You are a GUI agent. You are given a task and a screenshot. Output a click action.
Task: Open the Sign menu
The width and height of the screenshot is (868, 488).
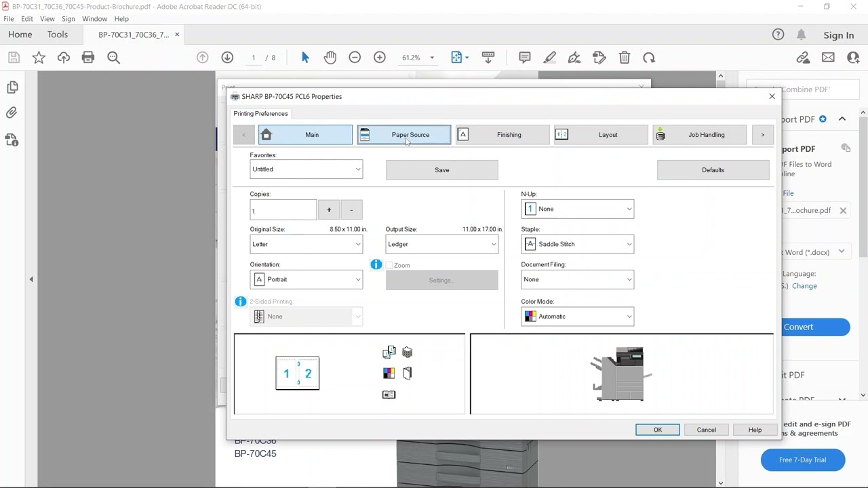coord(68,19)
